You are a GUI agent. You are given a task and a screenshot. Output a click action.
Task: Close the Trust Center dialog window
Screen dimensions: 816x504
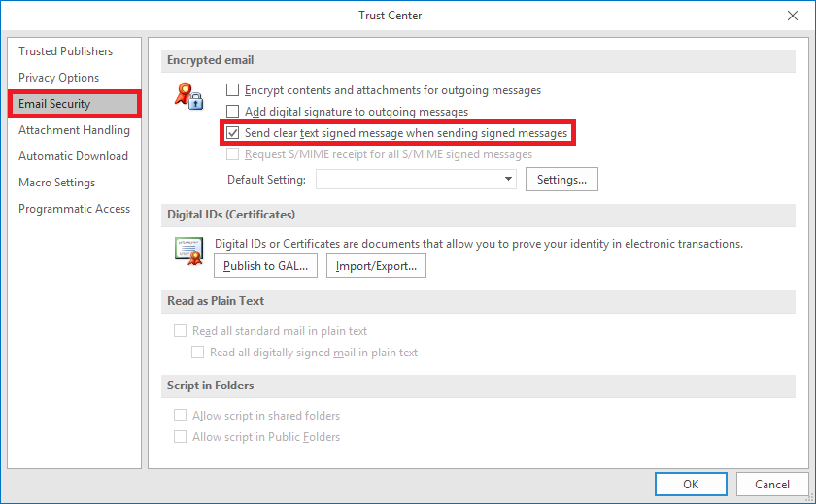coord(792,16)
